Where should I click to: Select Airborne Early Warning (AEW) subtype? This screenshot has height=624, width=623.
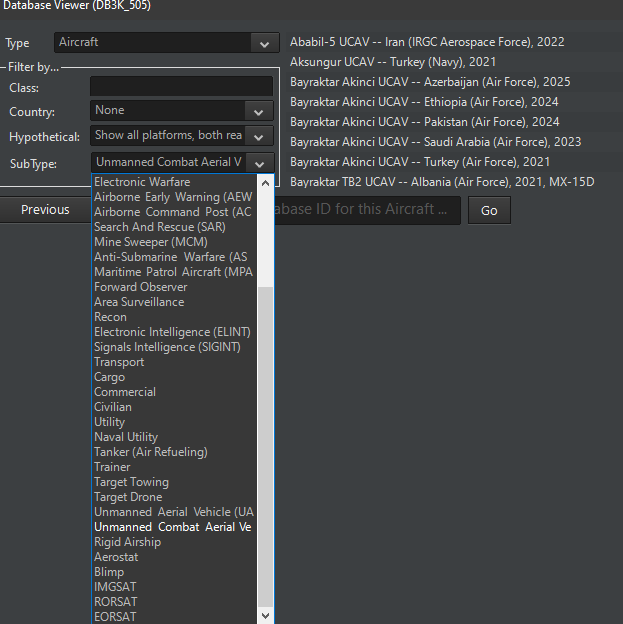coord(174,197)
